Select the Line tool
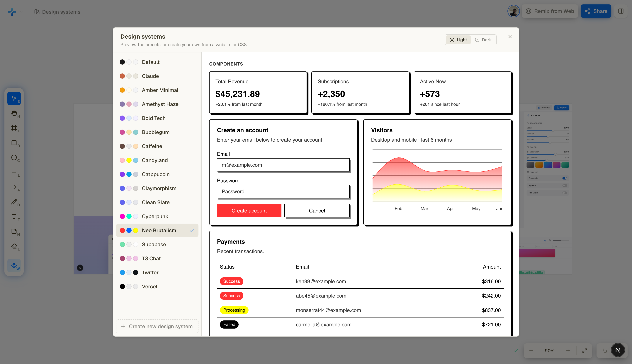The image size is (632, 364). [14, 172]
